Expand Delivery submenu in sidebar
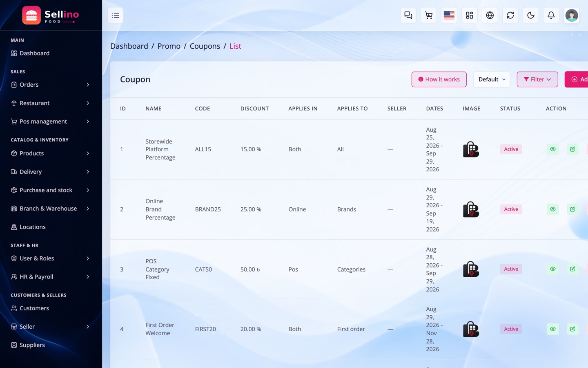Image resolution: width=588 pixels, height=368 pixels. click(51, 172)
